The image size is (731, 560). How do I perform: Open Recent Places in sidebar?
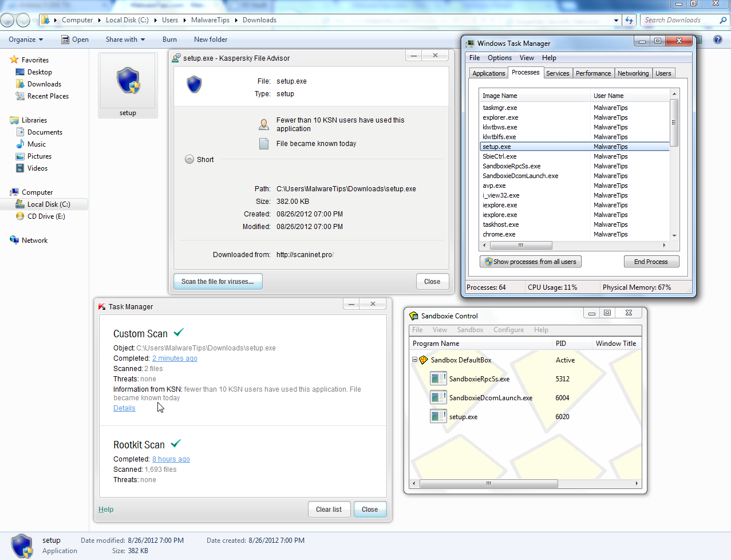48,96
